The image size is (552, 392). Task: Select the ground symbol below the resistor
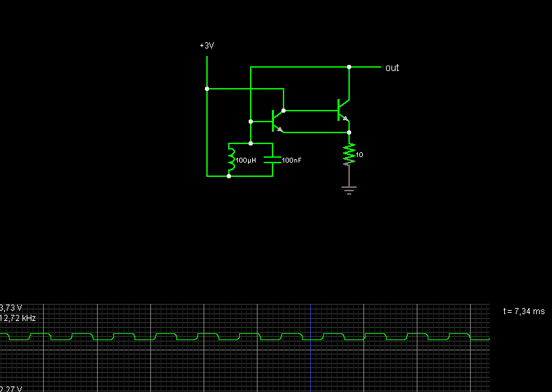(x=349, y=189)
